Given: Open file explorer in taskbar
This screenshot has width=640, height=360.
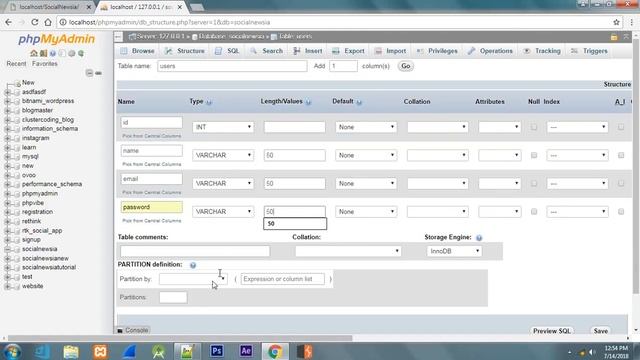Looking at the screenshot, I should (x=71, y=351).
